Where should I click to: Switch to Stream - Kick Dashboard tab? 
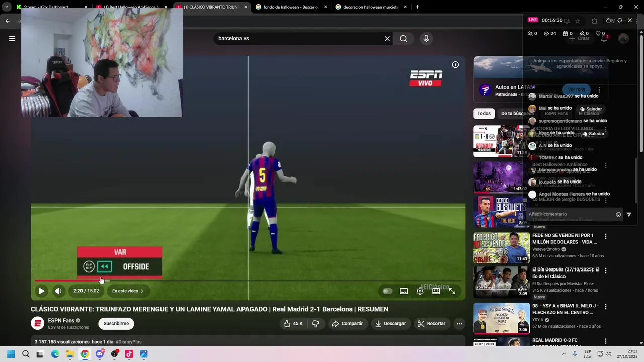tap(52, 7)
